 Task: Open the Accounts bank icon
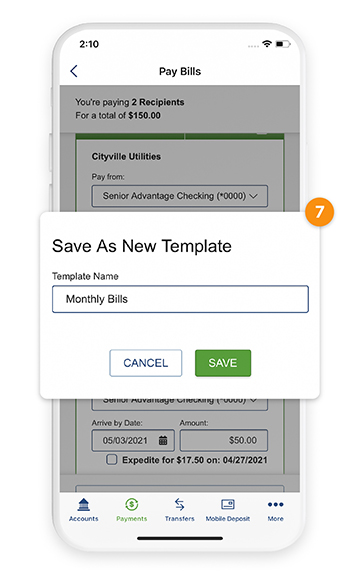pos(83,505)
